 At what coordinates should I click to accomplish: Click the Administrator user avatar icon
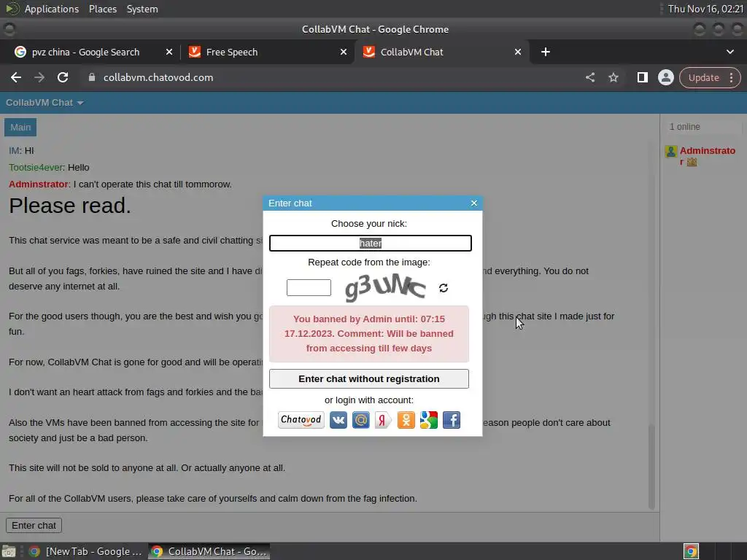click(x=671, y=152)
